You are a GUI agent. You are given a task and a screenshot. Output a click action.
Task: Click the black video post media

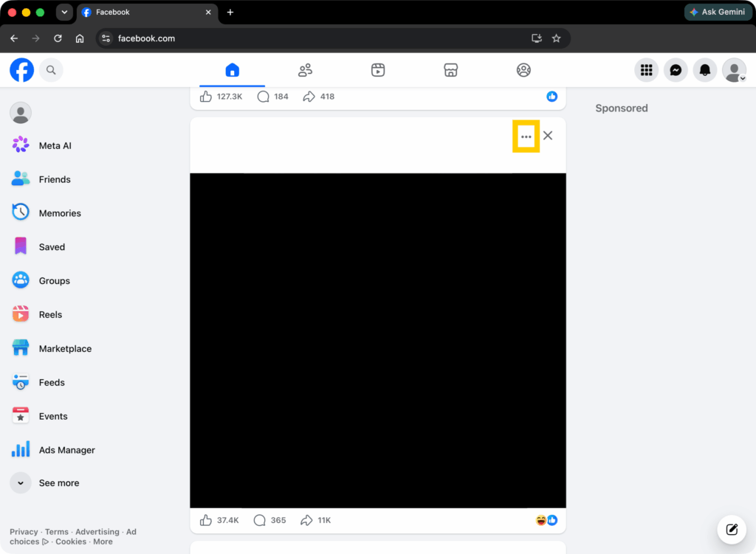click(x=378, y=341)
